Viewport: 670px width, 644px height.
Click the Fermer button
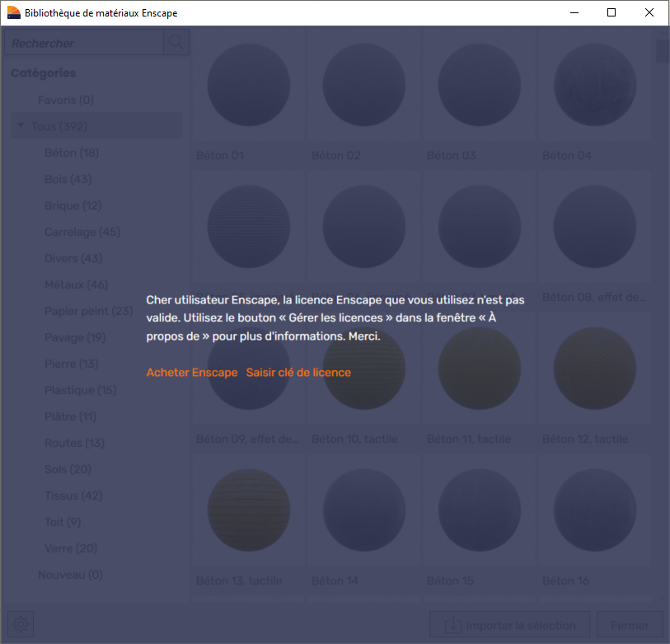point(630,625)
